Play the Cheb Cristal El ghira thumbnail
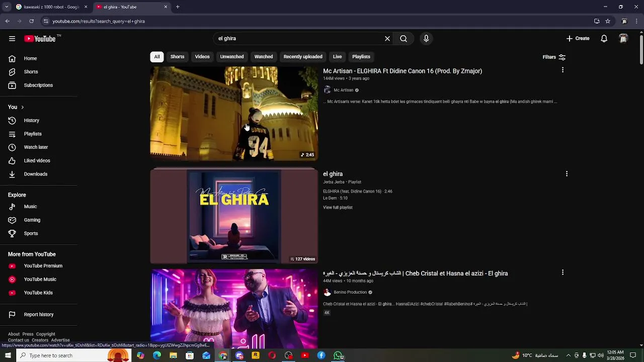The width and height of the screenshot is (644, 362). coord(234,309)
